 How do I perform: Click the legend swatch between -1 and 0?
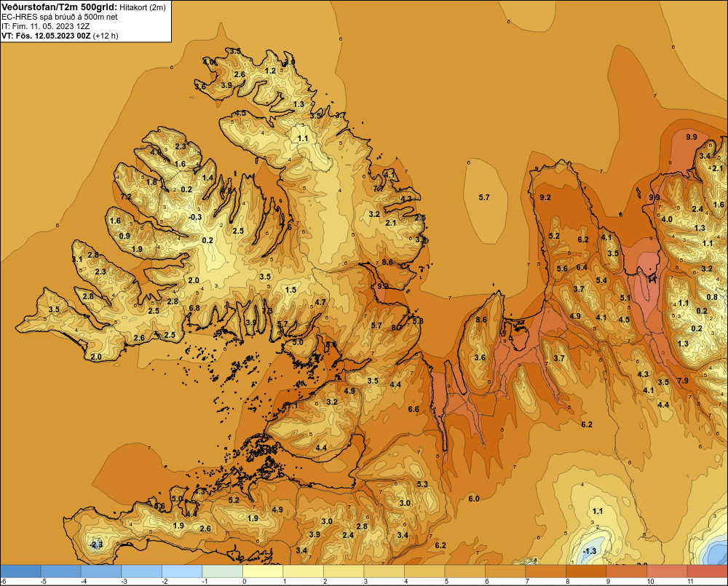click(x=222, y=571)
